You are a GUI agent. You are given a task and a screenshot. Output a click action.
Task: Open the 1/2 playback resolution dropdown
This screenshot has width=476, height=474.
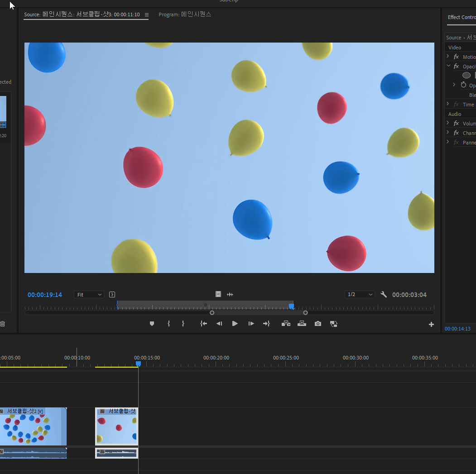point(360,295)
